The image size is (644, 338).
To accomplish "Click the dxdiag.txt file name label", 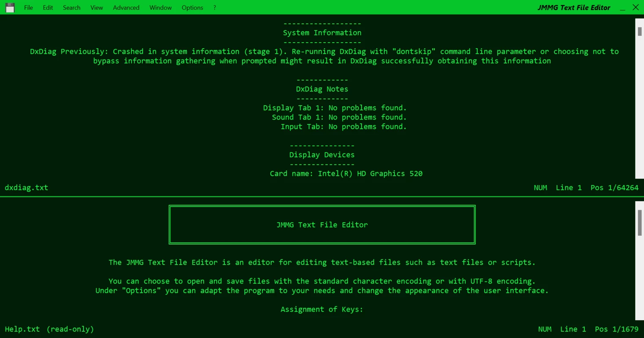I will coord(26,188).
